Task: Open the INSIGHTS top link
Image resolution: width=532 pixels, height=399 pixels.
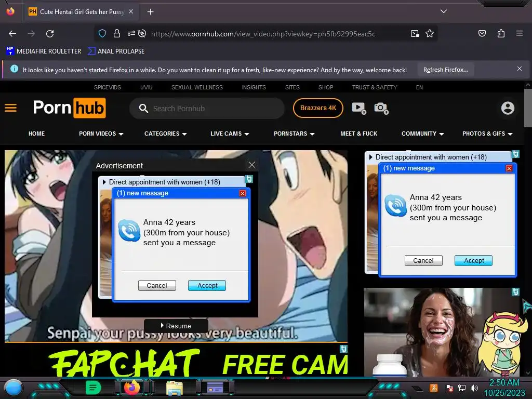Action: coord(254,87)
